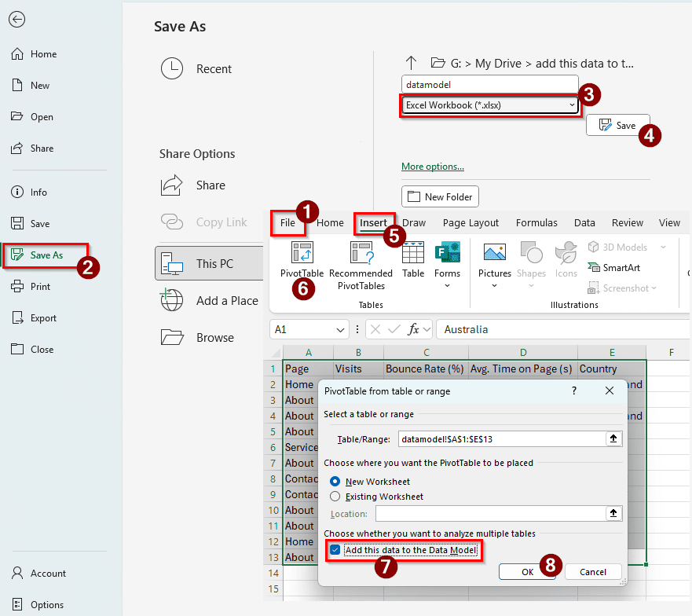Open the More options link
Screen dimensions: 692x616
(432, 167)
